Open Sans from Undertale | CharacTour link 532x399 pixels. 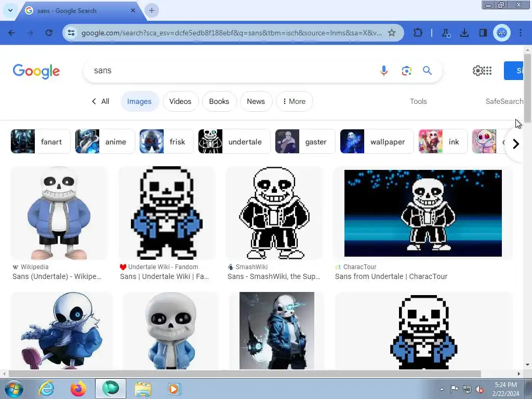pyautogui.click(x=391, y=276)
